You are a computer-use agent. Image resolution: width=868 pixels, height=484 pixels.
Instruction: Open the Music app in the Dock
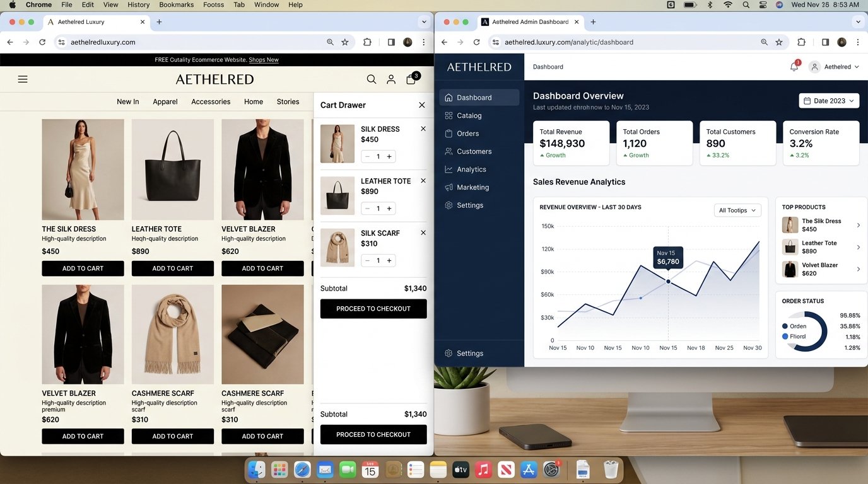483,470
